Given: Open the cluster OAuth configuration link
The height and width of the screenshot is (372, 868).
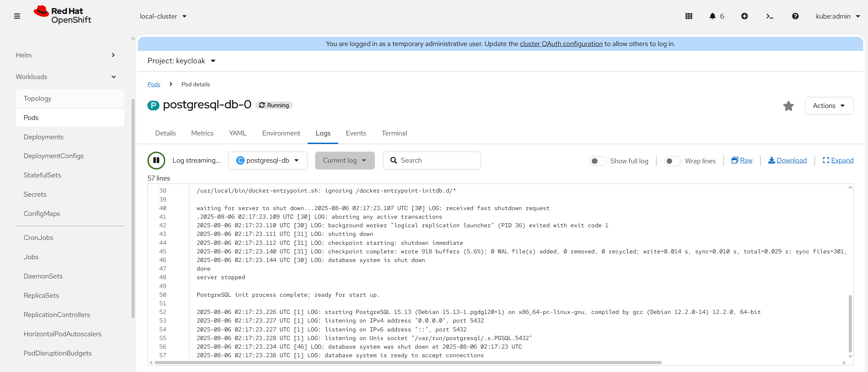Looking at the screenshot, I should click(x=561, y=44).
